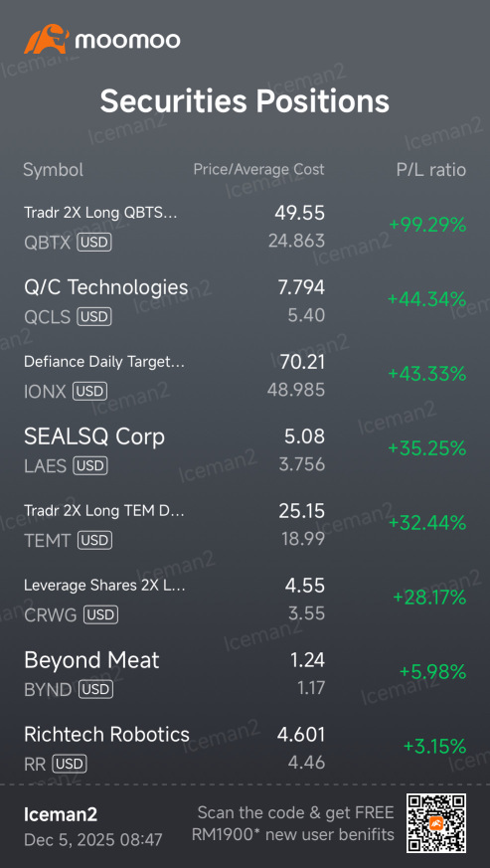Click the USD badge next to IONX
Image resolution: width=490 pixels, height=868 pixels.
89,392
